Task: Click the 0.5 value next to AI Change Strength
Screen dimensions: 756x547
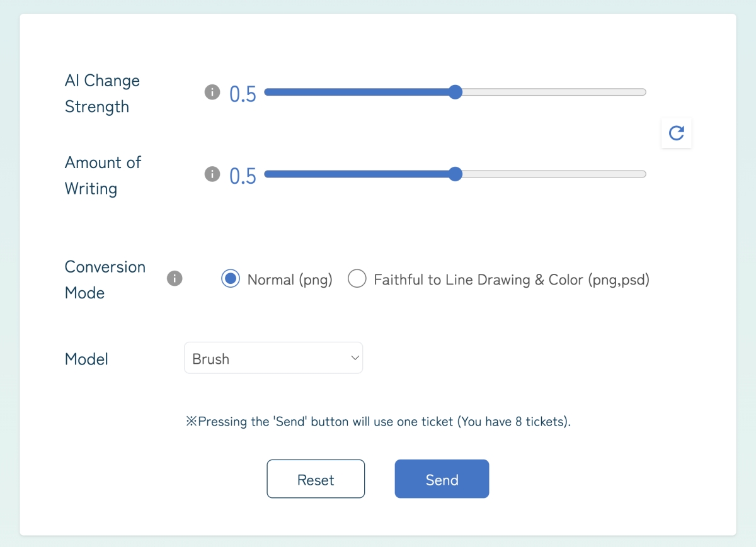Action: point(243,94)
